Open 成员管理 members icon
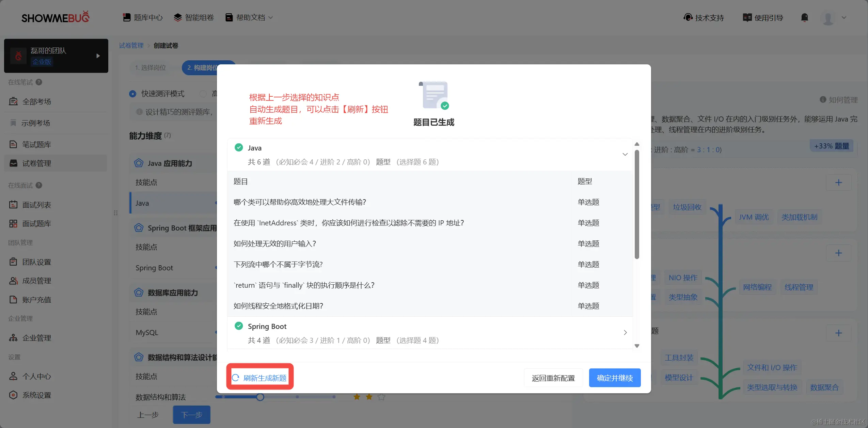The height and width of the screenshot is (428, 868). tap(13, 281)
